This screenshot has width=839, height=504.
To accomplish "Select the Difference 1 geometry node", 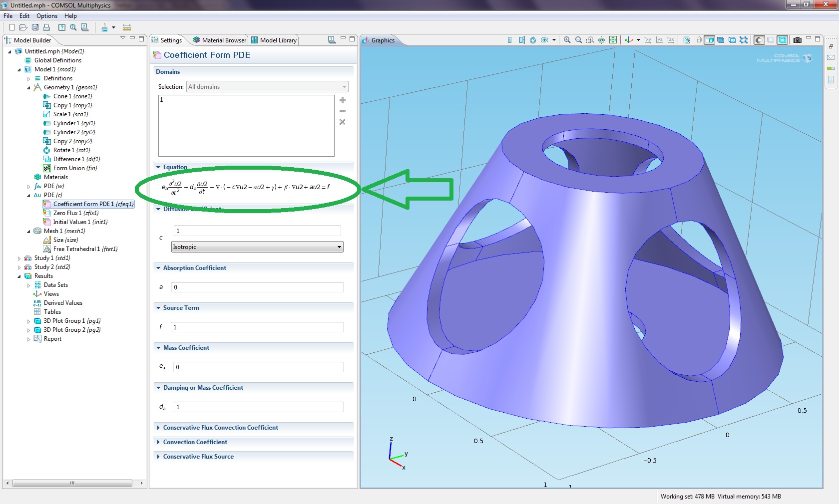I will click(x=71, y=159).
